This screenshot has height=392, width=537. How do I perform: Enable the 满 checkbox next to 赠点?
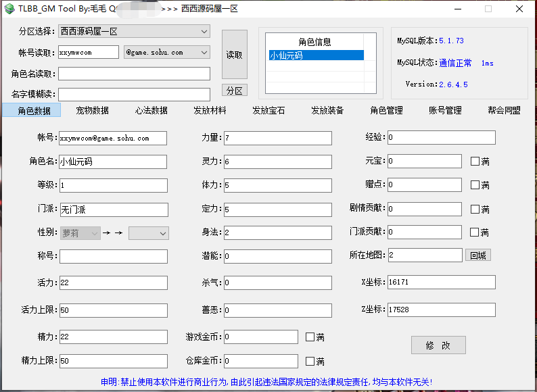pos(475,185)
